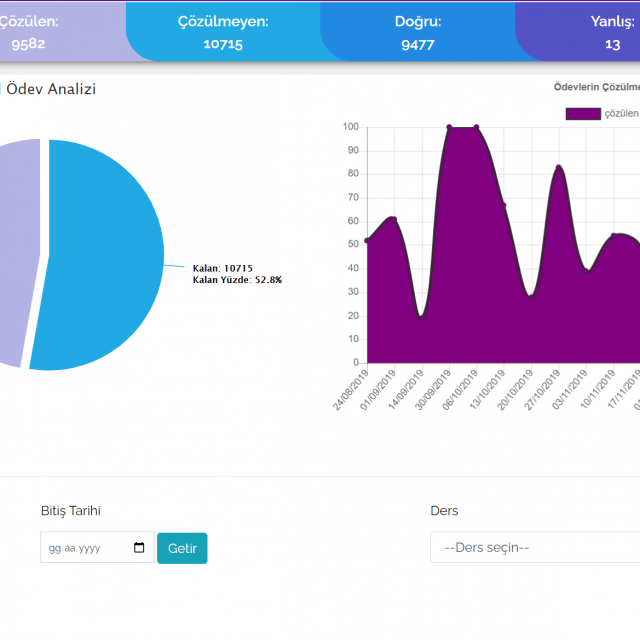Image resolution: width=640 pixels, height=640 pixels.
Task: Open the calendar picker icon in date field
Action: [x=139, y=547]
